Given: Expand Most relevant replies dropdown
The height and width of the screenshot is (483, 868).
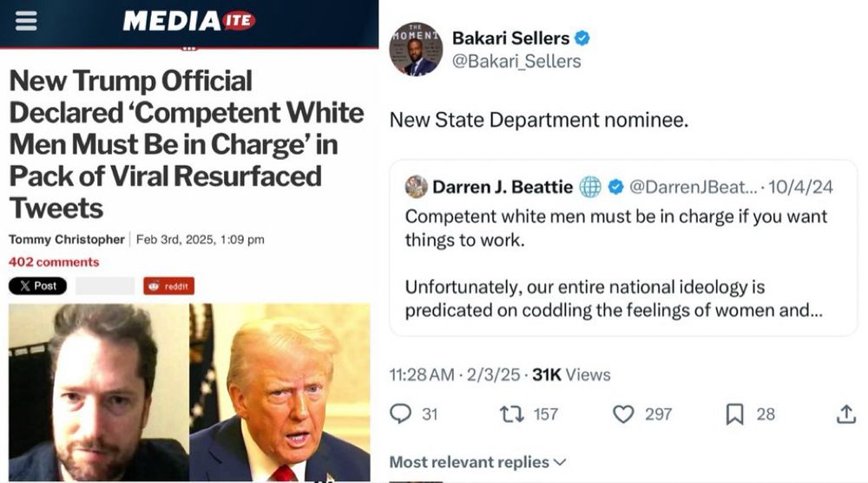Looking at the screenshot, I should [477, 462].
